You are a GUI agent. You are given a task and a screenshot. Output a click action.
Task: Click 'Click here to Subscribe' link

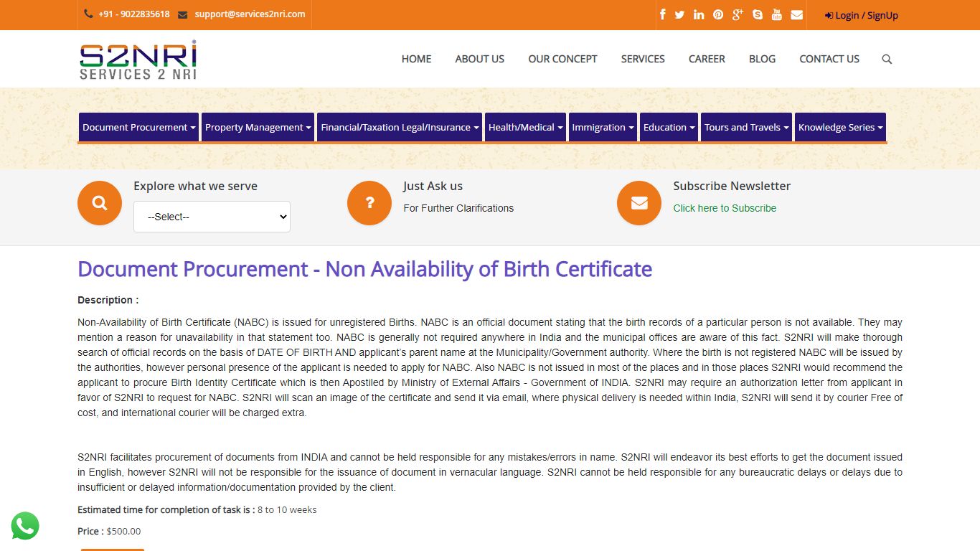click(725, 208)
